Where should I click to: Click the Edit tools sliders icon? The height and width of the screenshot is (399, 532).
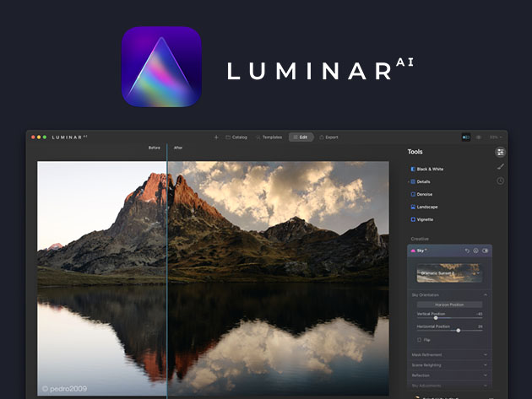500,153
